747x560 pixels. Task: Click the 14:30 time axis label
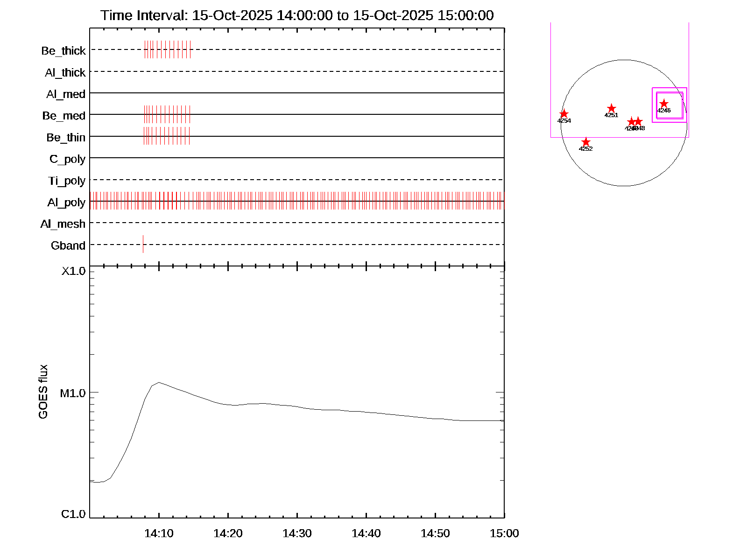click(297, 533)
